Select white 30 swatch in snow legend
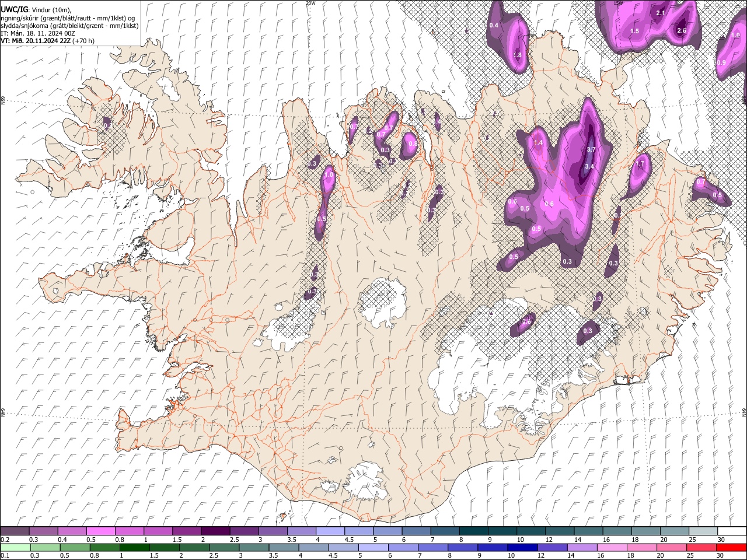The width and height of the screenshot is (747, 560). click(x=731, y=531)
